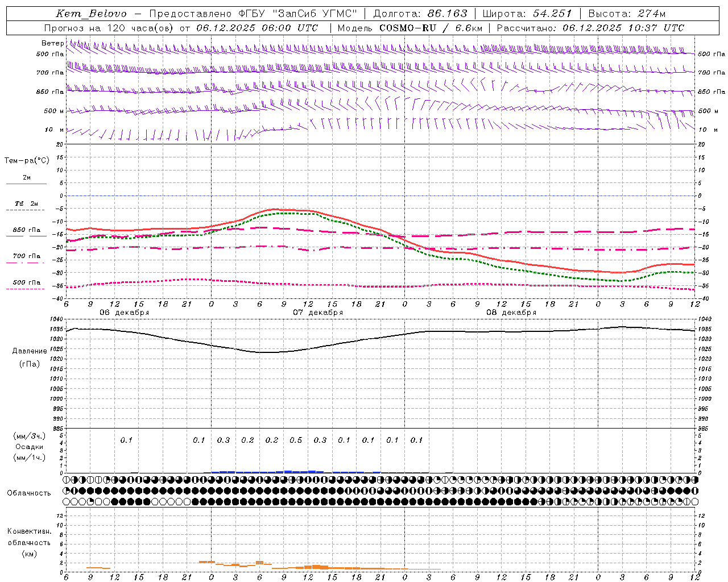The width and height of the screenshot is (728, 582).
Task: Click the "10 м" wind level label on left
Action: tap(54, 130)
